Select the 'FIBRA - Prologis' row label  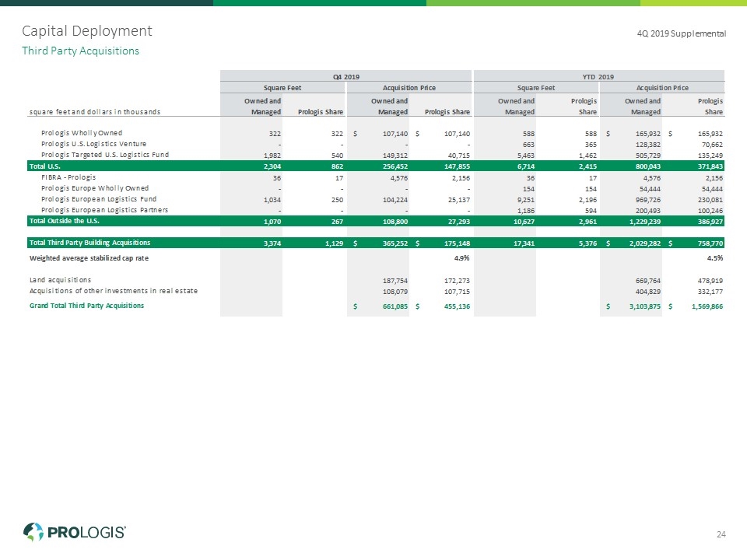tap(68, 177)
